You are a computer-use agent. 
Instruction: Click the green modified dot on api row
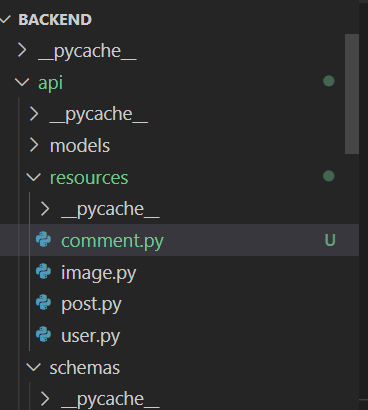[329, 81]
